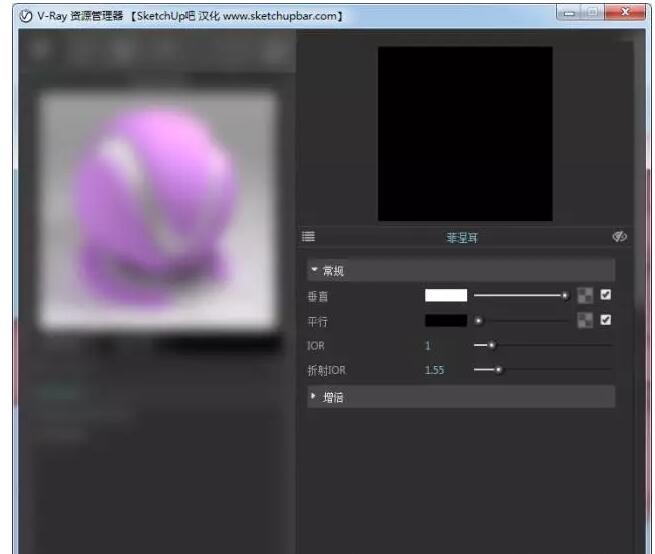Toggle the eye visibility icon for 菲涅耳

619,237
